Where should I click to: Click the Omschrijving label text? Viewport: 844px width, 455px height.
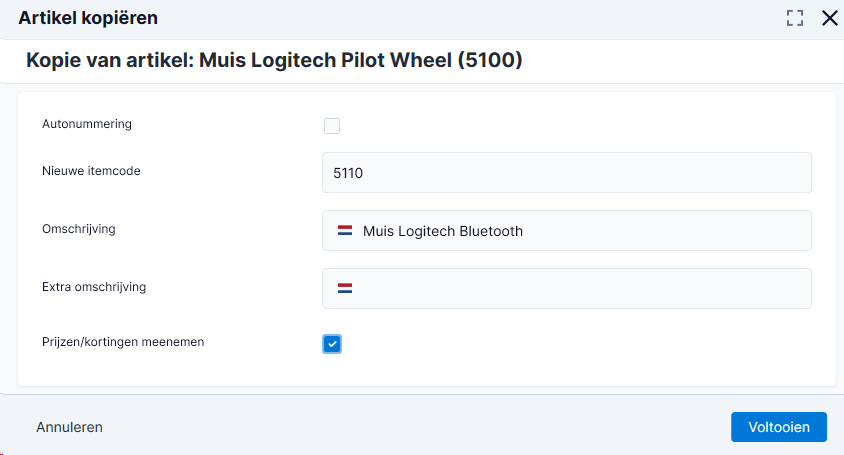click(x=79, y=229)
